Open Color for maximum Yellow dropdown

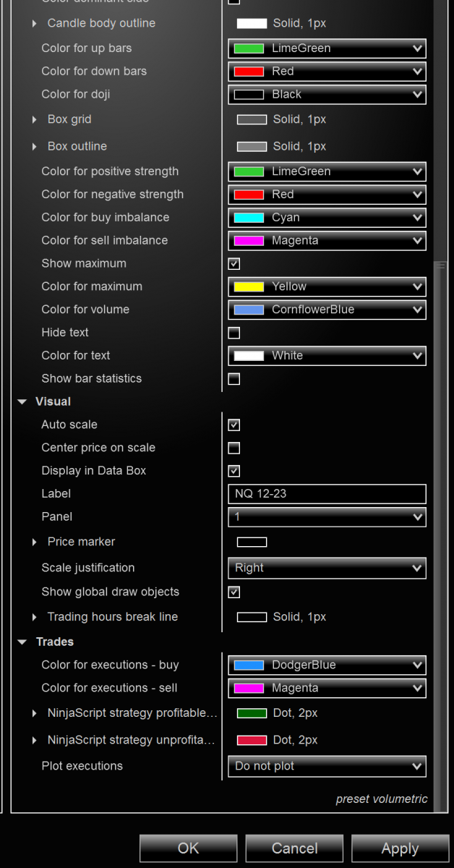point(327,286)
